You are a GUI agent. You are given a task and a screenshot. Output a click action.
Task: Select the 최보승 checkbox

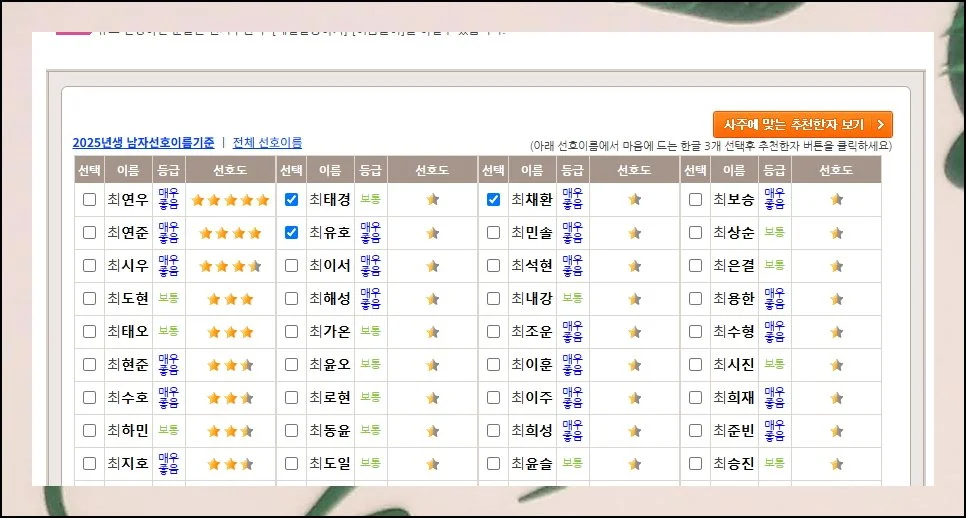coord(695,200)
